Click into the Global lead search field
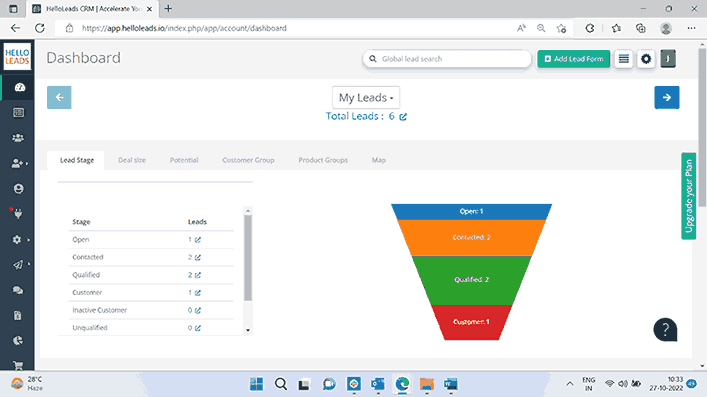This screenshot has width=707, height=397. [x=447, y=59]
